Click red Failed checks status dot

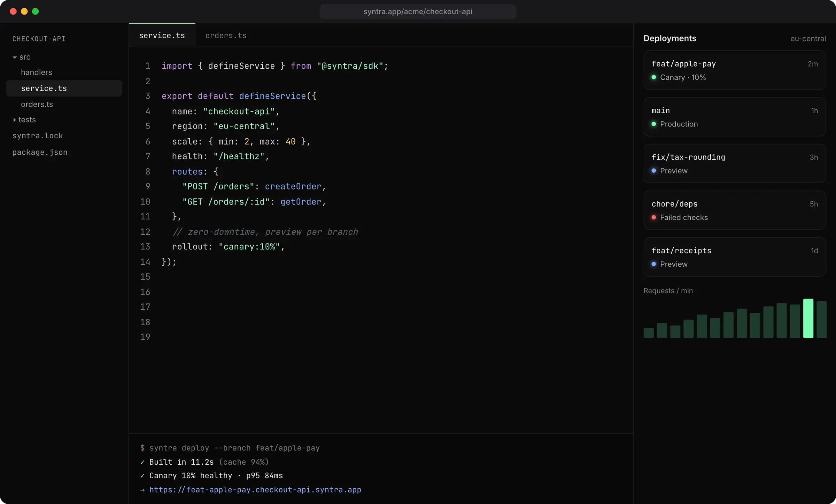tap(654, 217)
